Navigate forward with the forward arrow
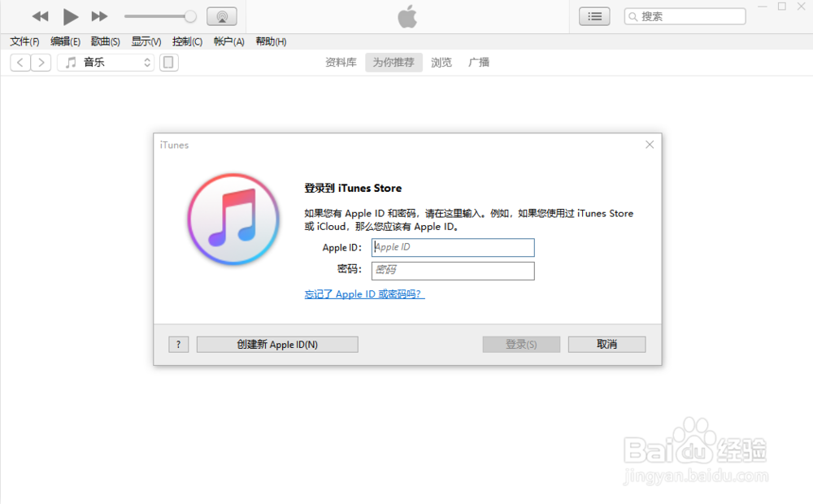The image size is (813, 504). tap(41, 62)
